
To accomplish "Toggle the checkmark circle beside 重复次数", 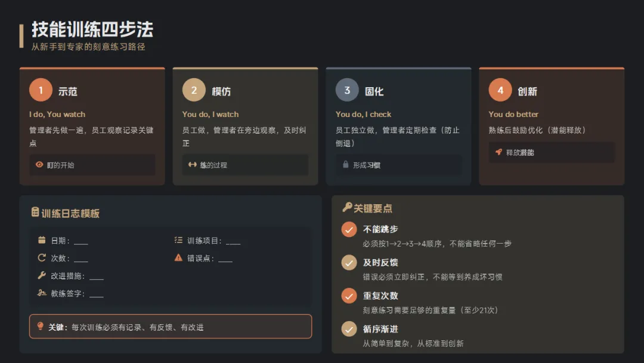I will [349, 296].
